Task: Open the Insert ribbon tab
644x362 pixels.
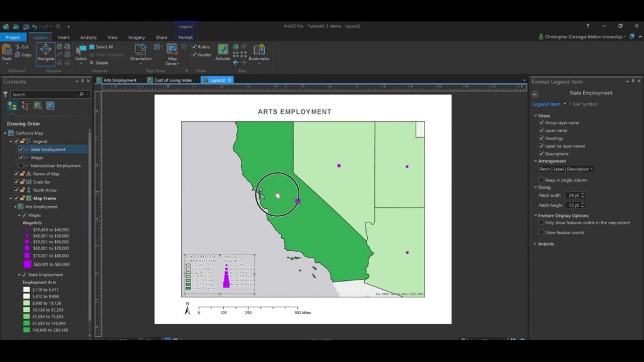Action: [64, 38]
